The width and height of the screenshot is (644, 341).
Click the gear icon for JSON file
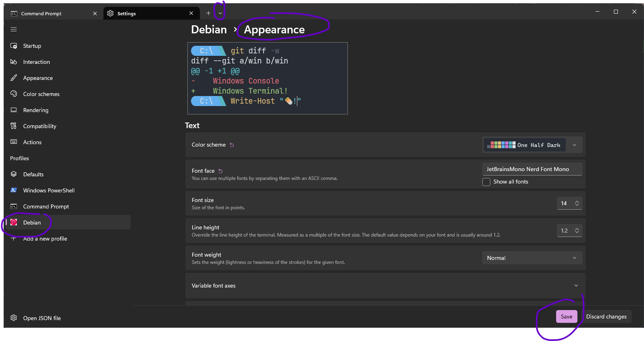(14, 318)
